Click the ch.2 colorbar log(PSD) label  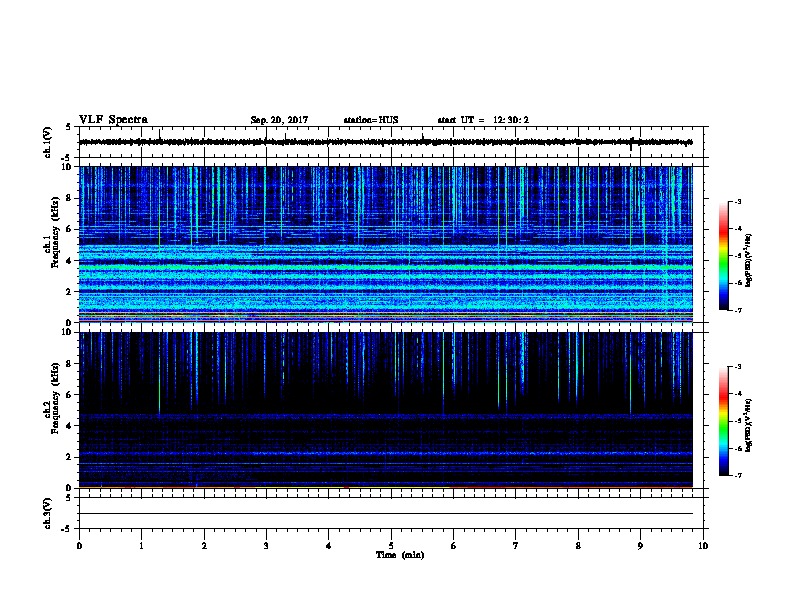point(749,425)
